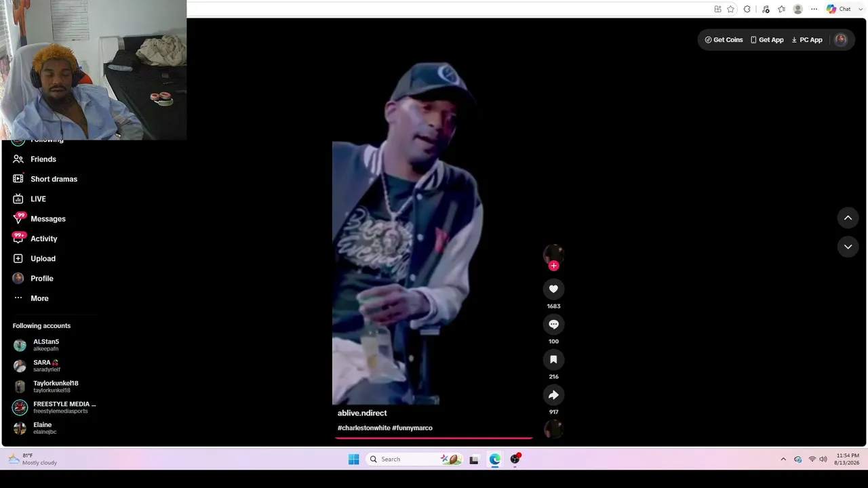The width and height of the screenshot is (868, 488).
Task: Bookmark the video with the favorites icon
Action: click(x=553, y=360)
